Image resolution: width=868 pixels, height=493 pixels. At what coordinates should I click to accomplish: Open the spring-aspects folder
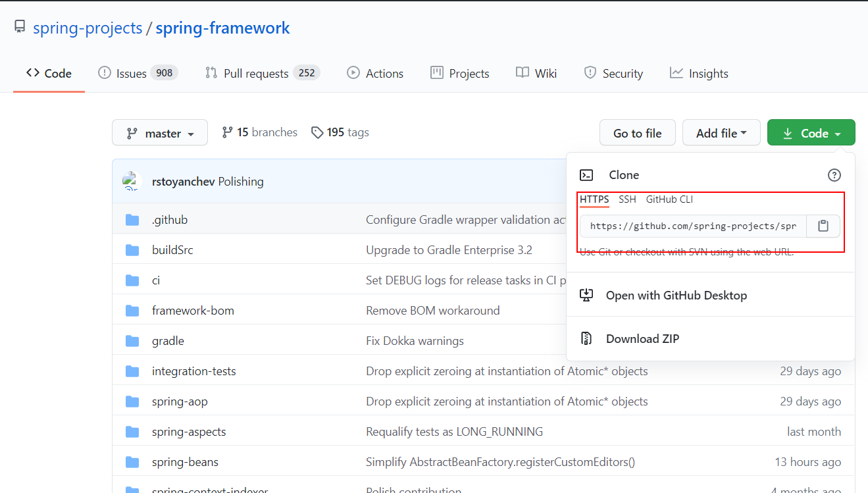(189, 432)
